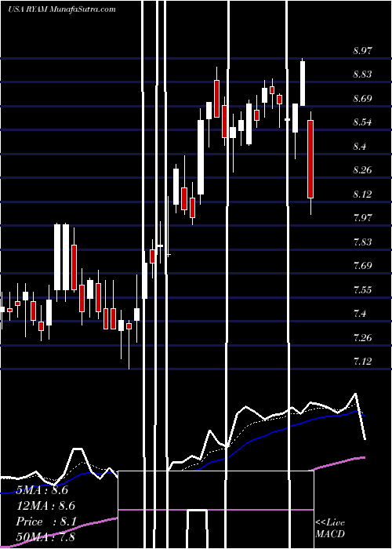Click the 50MA : 7.8 legend text

(45, 537)
